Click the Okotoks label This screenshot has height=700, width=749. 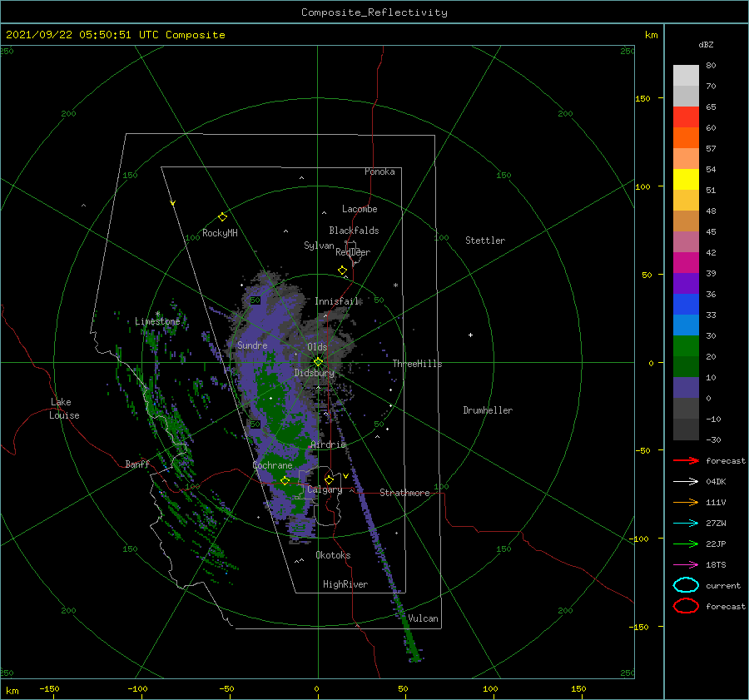[x=333, y=555]
